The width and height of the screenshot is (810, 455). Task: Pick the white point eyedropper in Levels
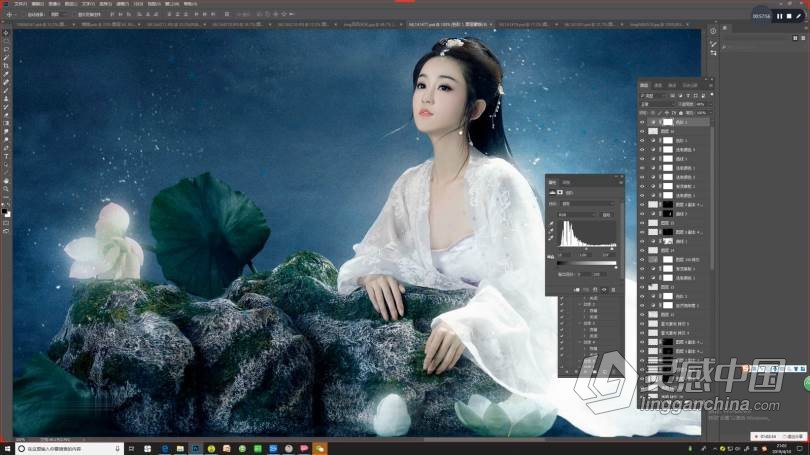552,238
